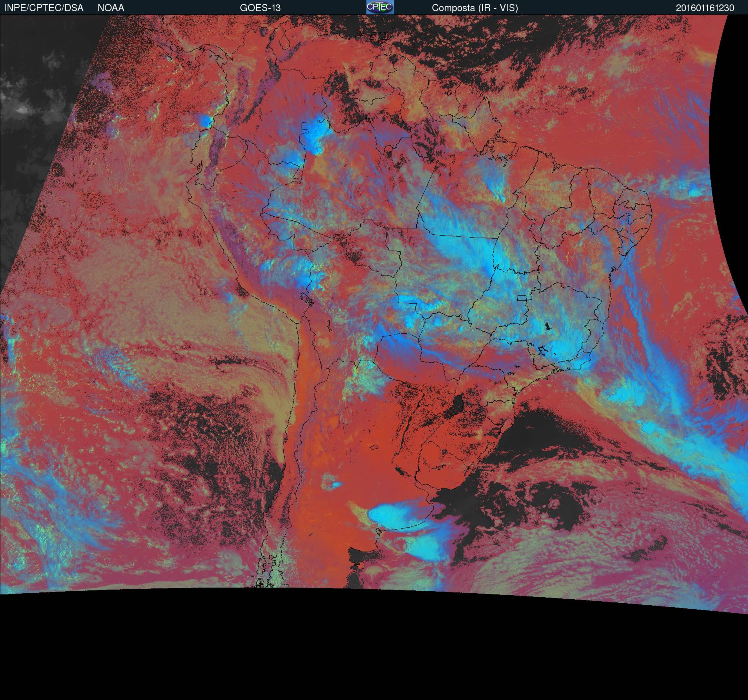Click the INPE/CPTEC/DSA header text
The image size is (748, 700).
[x=44, y=8]
